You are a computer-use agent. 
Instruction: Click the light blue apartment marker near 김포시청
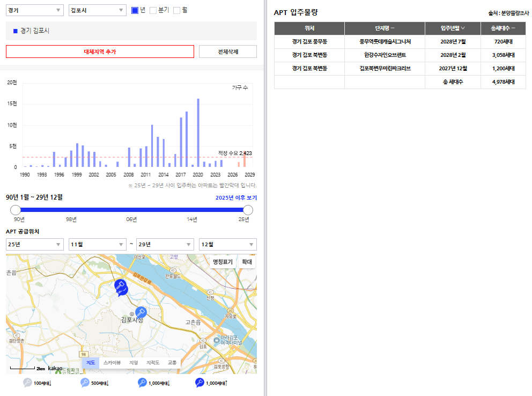(141, 312)
